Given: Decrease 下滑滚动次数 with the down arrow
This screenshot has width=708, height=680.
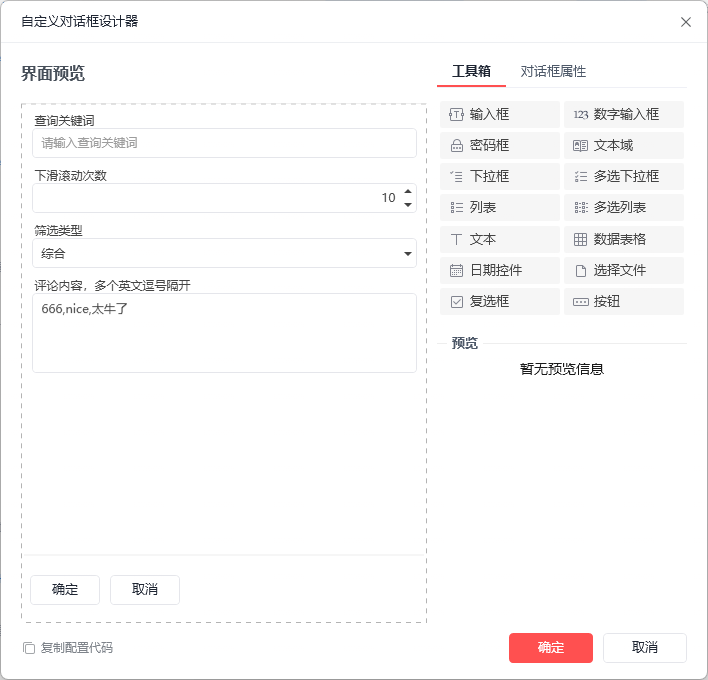Looking at the screenshot, I should 408,205.
